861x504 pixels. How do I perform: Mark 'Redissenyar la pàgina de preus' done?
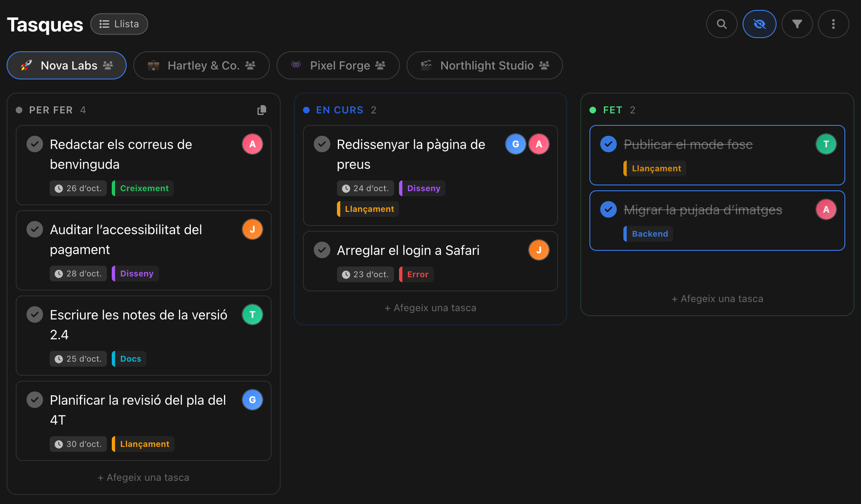point(322,144)
